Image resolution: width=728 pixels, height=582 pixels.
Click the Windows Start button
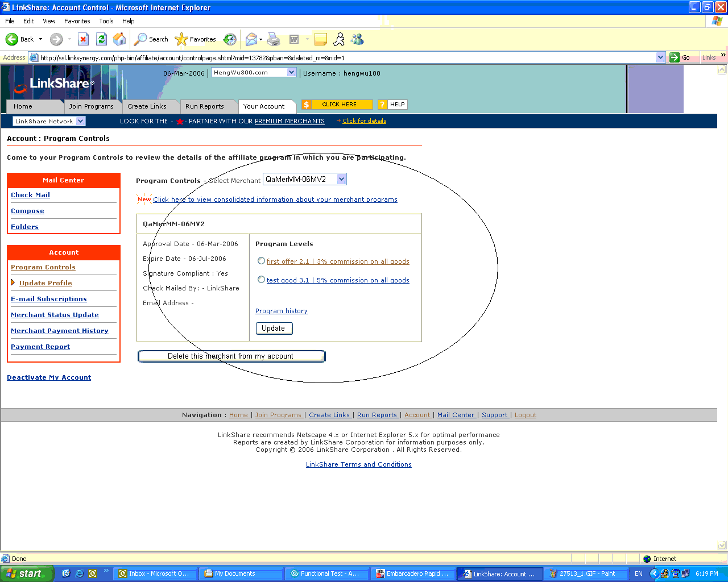[x=26, y=573]
